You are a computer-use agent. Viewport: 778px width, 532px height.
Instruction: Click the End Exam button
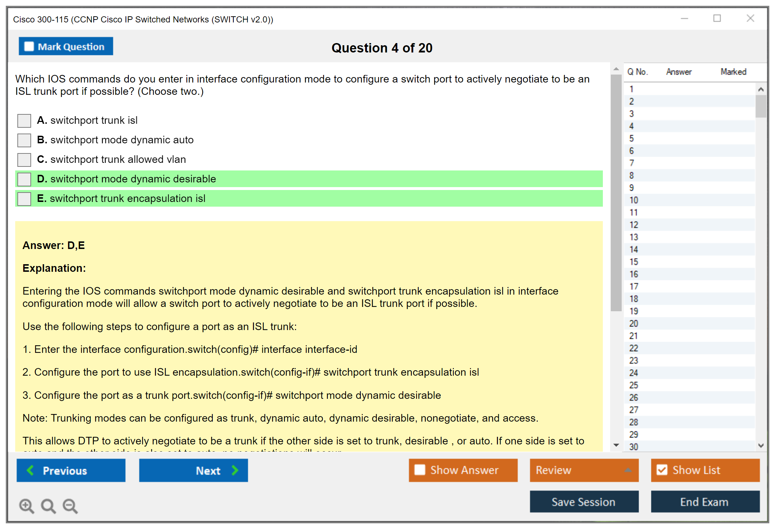(x=705, y=502)
